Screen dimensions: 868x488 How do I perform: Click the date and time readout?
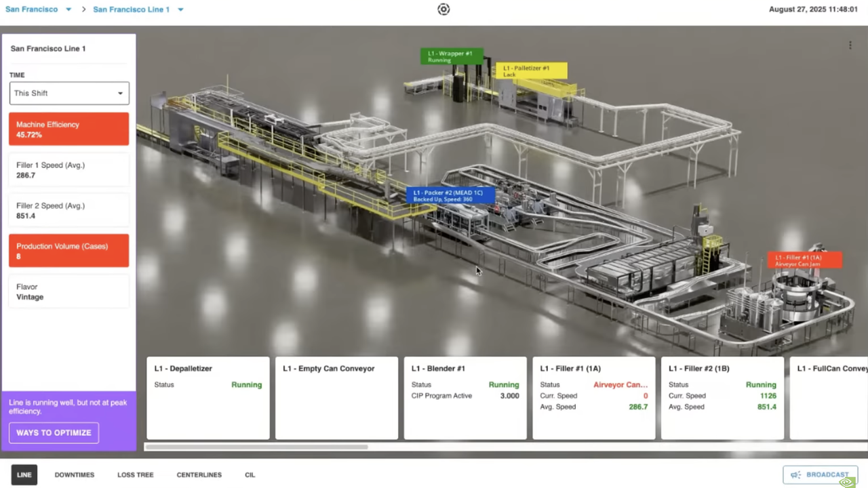click(x=813, y=9)
